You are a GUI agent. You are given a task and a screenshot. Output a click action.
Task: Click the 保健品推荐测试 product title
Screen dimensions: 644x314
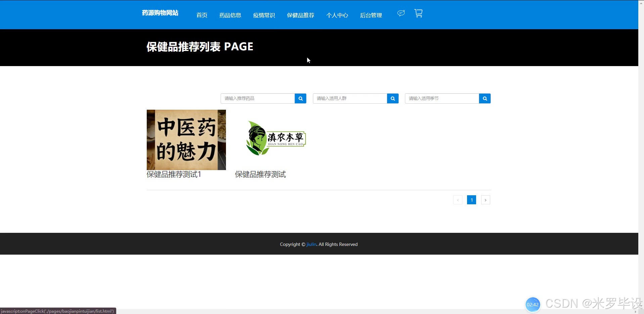[260, 174]
